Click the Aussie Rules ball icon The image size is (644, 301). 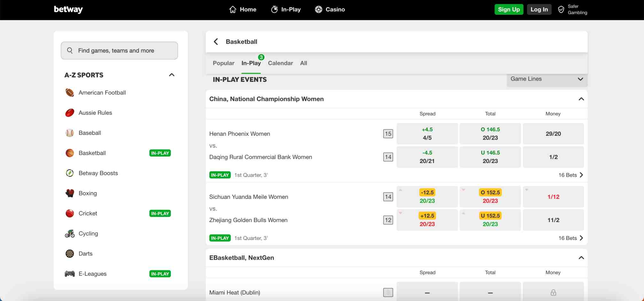click(70, 113)
